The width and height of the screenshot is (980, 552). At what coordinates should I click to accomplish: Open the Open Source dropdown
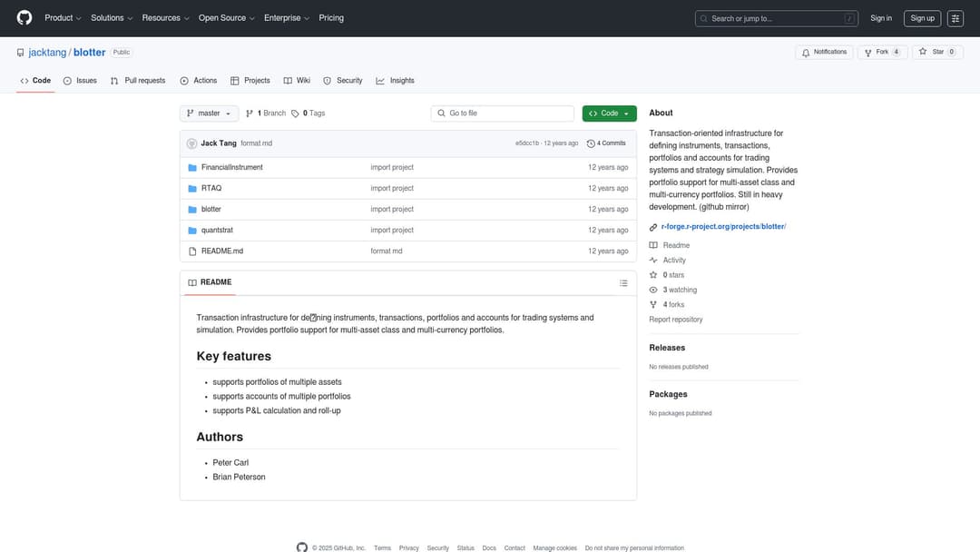tap(226, 18)
